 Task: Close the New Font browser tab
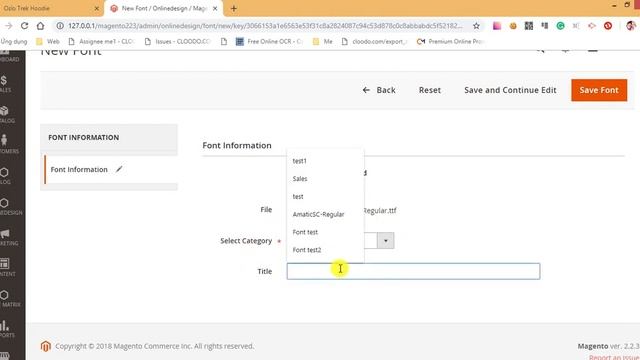click(x=215, y=8)
